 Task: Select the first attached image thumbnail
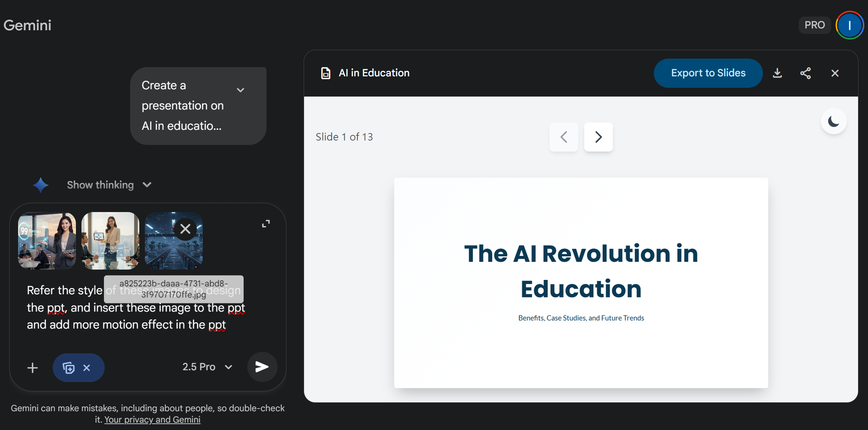[x=47, y=241]
